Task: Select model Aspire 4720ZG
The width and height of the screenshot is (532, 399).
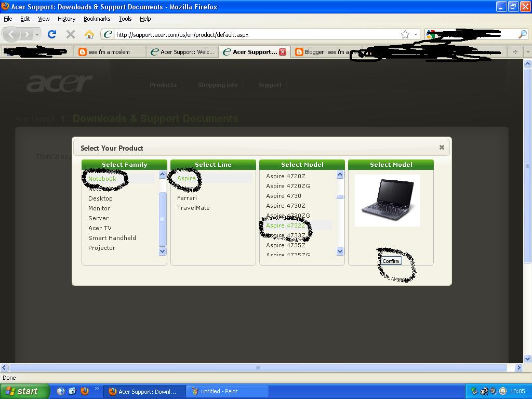Action: 288,186
